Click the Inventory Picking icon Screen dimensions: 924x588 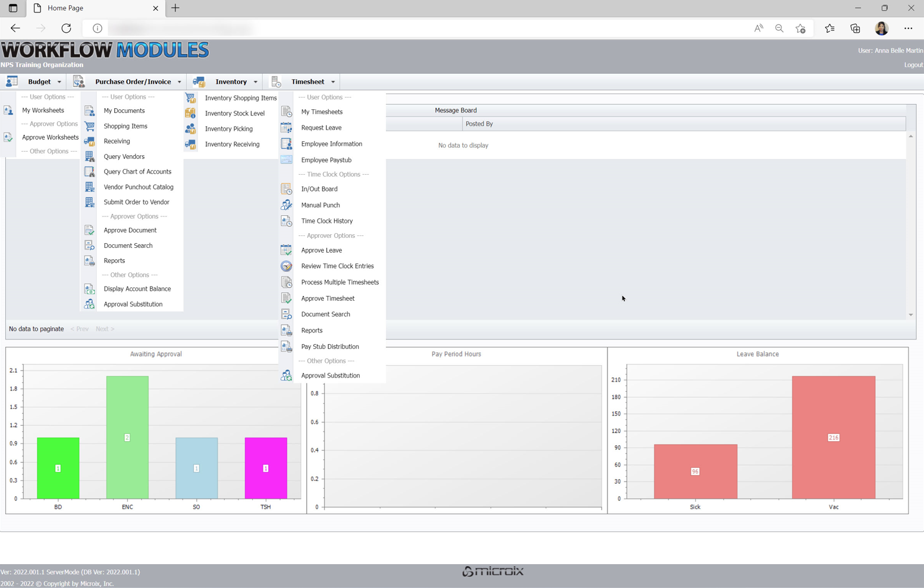click(x=190, y=129)
